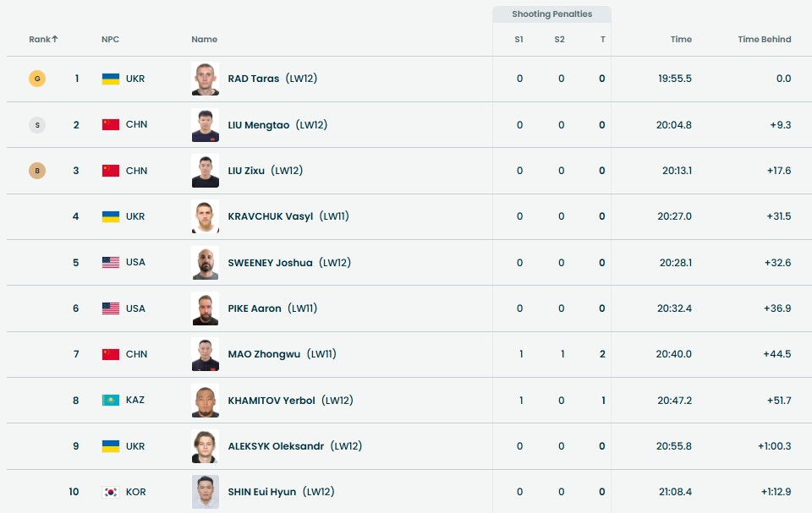Click Kazakhstan flag beside KHAMITOV Yerbol

pos(110,400)
